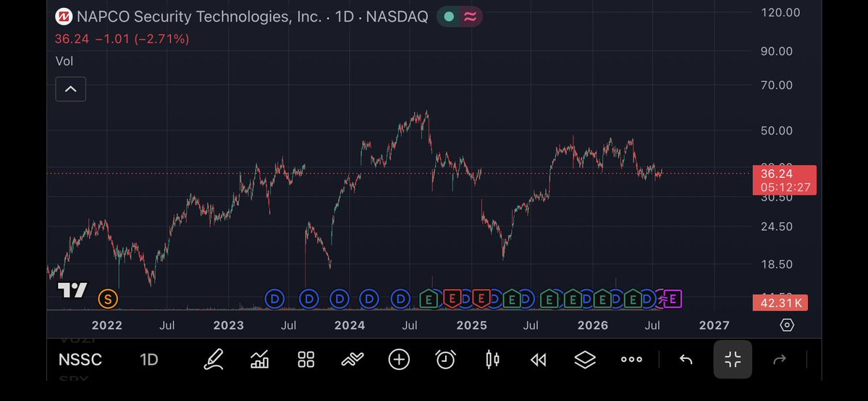Tap the 18.50 price axis label
The width and height of the screenshot is (868, 401).
(x=778, y=264)
